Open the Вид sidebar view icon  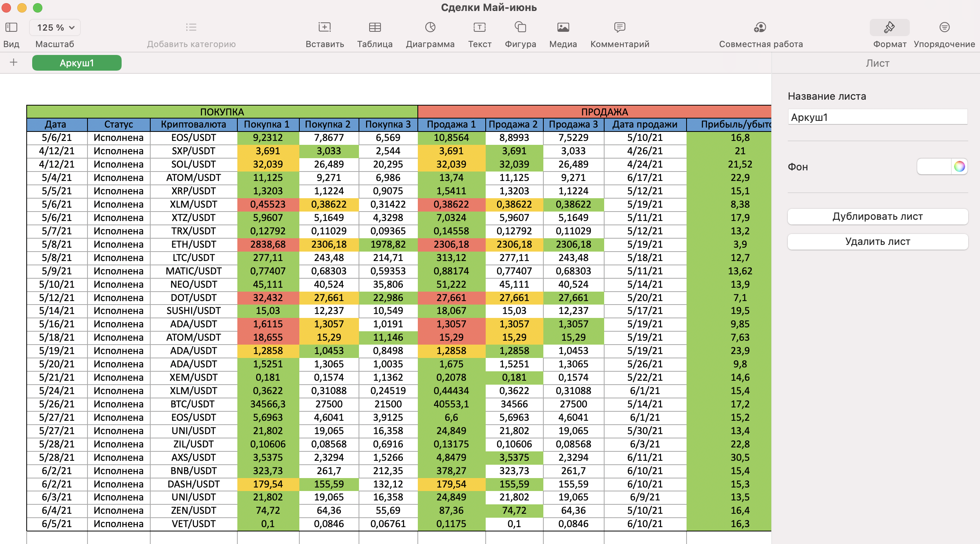[11, 27]
